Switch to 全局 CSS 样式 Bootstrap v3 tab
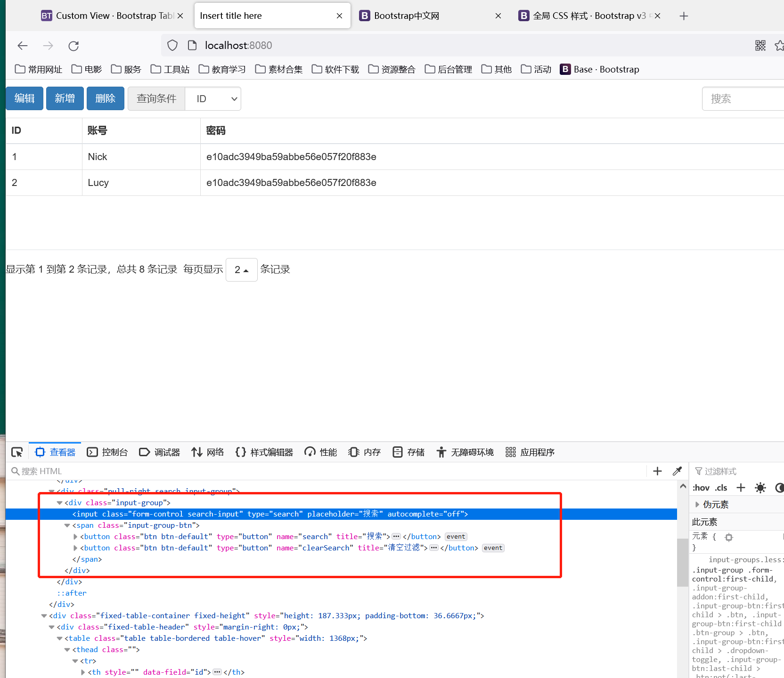The width and height of the screenshot is (784, 678). point(589,16)
